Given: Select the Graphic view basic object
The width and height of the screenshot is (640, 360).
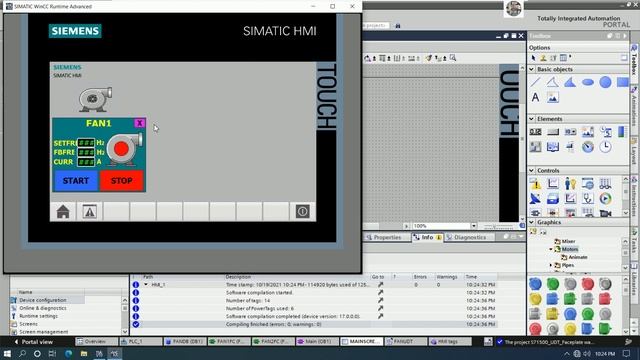Looking at the screenshot, I should tap(553, 97).
